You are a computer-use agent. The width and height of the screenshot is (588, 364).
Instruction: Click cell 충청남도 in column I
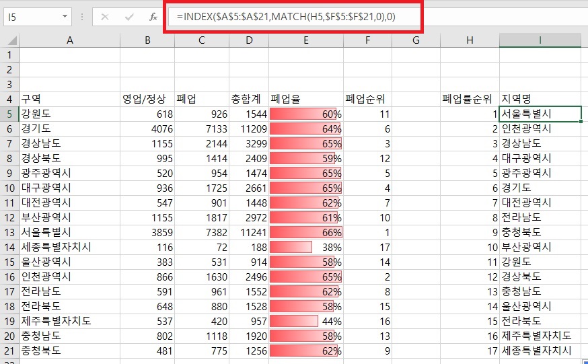tap(540, 291)
